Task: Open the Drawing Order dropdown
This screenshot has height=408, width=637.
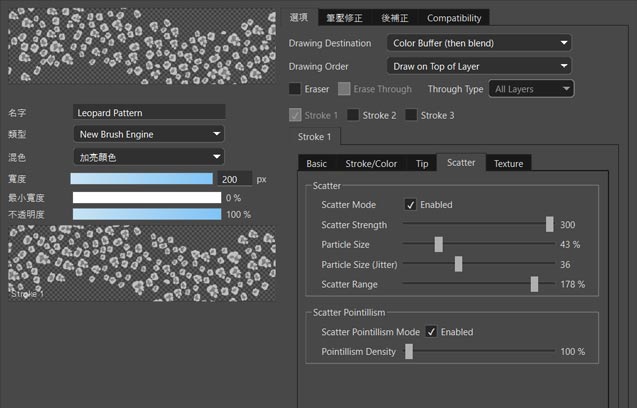Action: [x=478, y=66]
